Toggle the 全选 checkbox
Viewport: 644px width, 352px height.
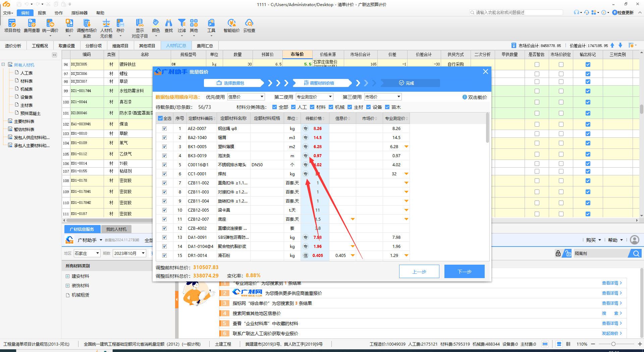(x=160, y=118)
